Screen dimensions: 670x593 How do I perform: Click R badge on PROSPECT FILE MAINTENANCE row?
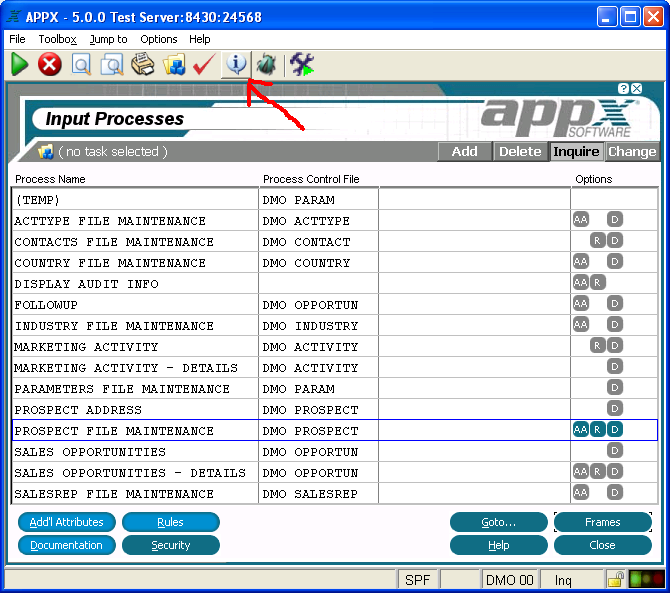[597, 429]
